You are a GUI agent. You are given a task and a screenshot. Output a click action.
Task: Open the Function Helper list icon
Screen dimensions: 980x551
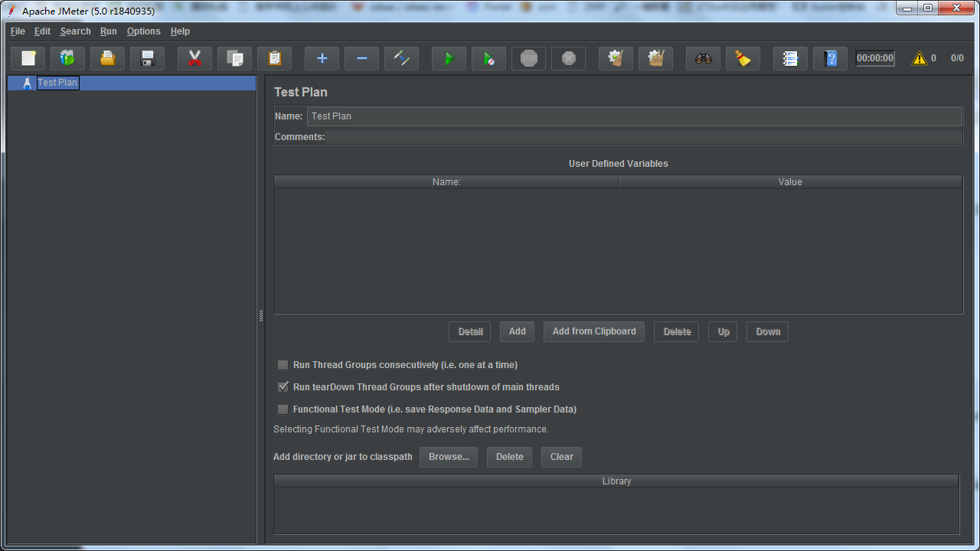coord(791,58)
